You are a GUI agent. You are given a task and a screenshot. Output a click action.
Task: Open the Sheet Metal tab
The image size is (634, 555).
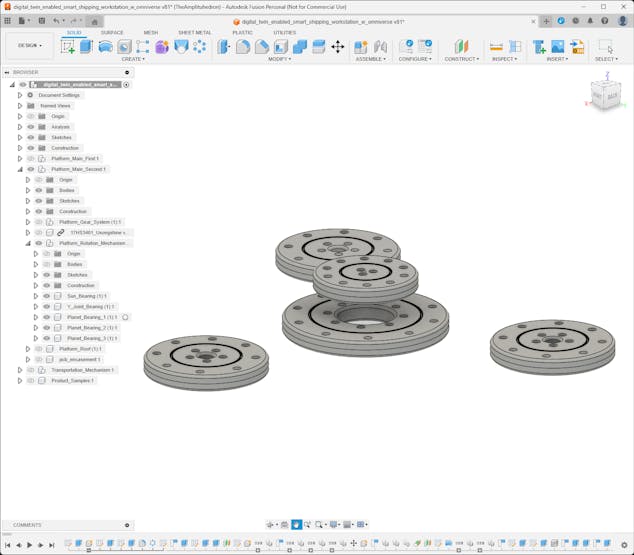pyautogui.click(x=194, y=32)
